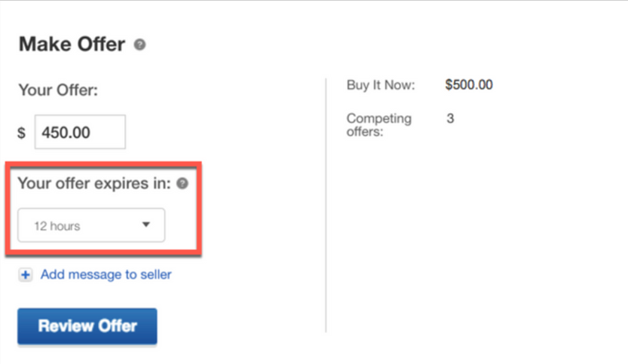Click help icon beside Make Offer heading
Image resolution: width=628 pixels, height=364 pixels.
pyautogui.click(x=139, y=45)
